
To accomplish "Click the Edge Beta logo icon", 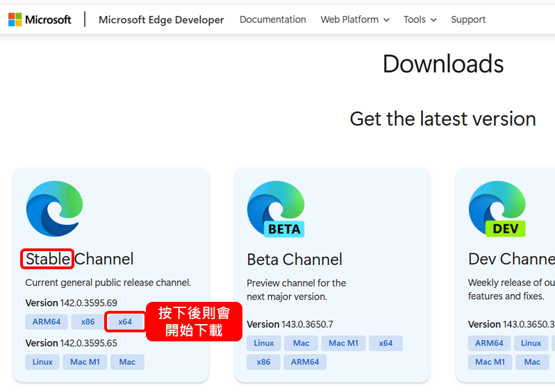I will tap(276, 209).
